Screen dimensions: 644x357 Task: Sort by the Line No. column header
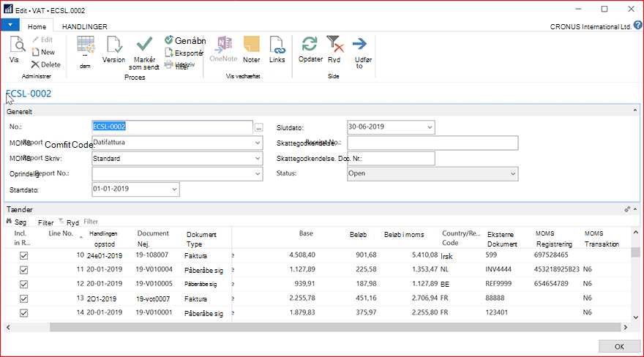coord(61,233)
